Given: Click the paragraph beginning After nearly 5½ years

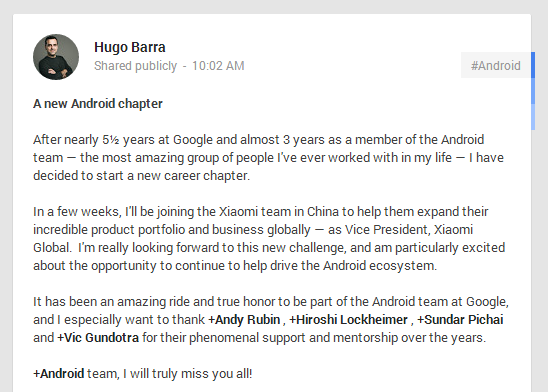Looking at the screenshot, I should pyautogui.click(x=268, y=158).
